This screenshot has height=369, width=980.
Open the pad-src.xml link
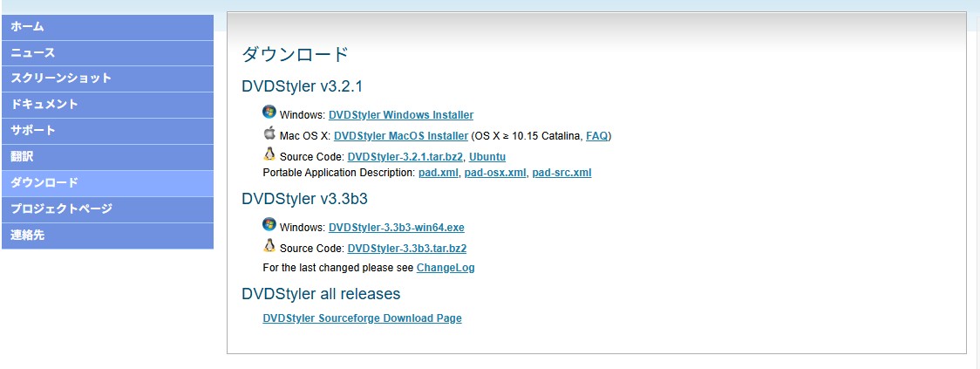coord(561,173)
